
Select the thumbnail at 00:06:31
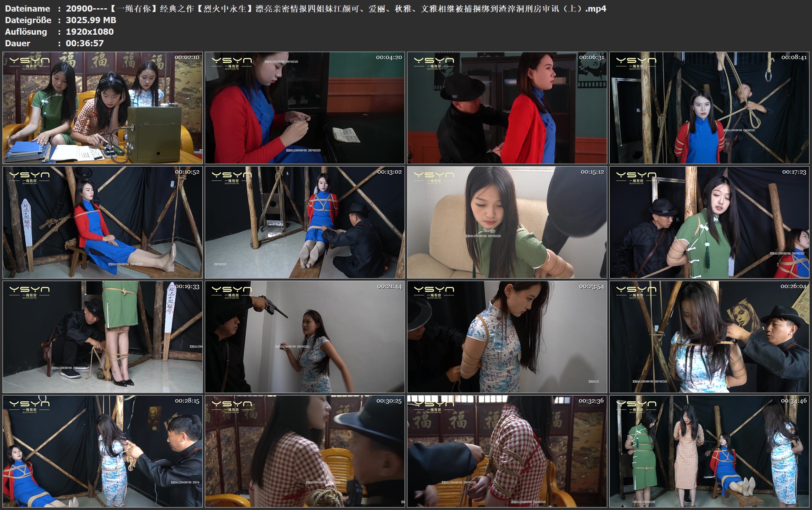(x=507, y=108)
